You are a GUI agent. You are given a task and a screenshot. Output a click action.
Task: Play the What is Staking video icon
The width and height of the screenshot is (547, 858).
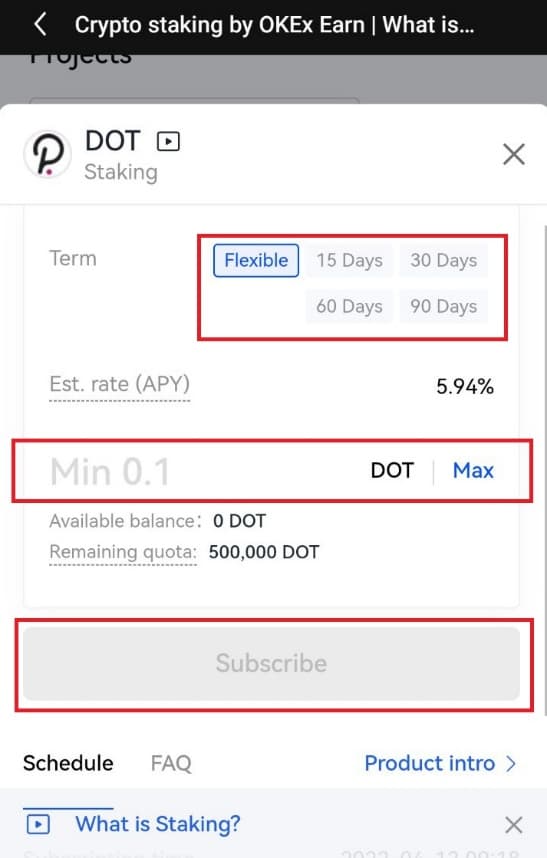[38, 824]
